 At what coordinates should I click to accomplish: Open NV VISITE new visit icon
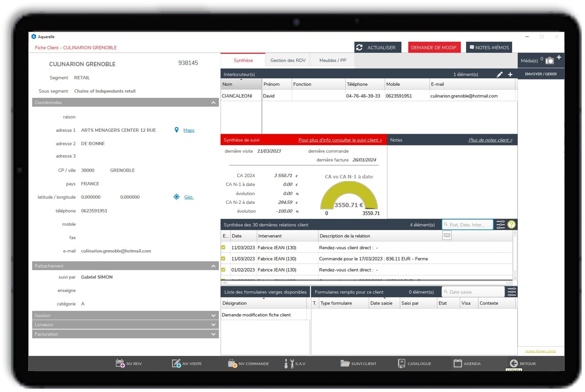click(x=176, y=363)
